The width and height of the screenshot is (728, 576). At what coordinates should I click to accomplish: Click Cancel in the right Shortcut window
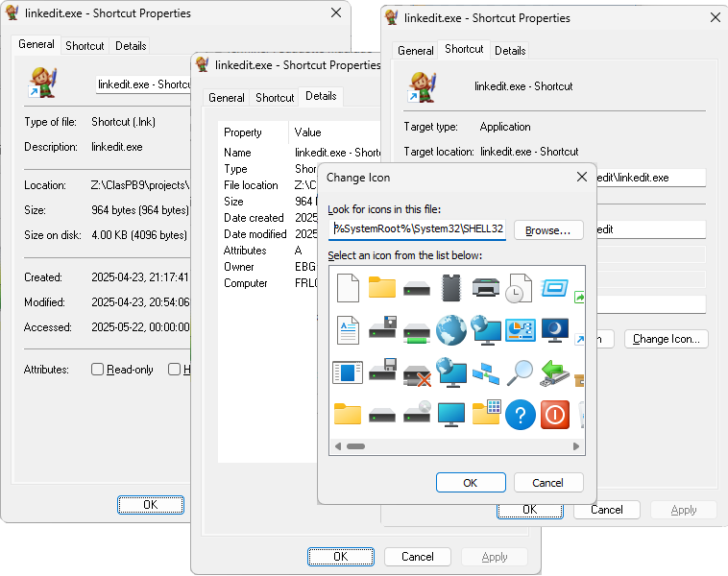click(x=606, y=510)
